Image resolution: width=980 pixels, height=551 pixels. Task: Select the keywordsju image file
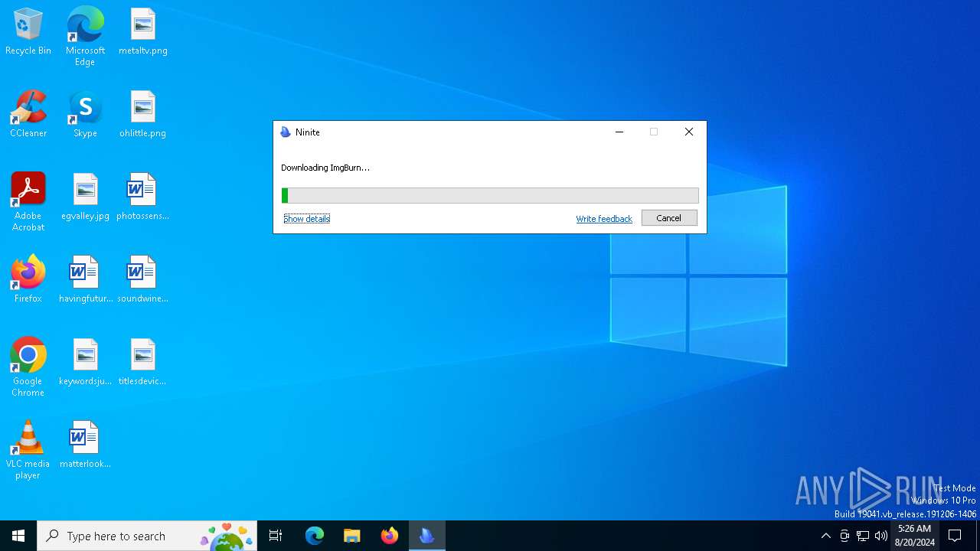click(85, 363)
